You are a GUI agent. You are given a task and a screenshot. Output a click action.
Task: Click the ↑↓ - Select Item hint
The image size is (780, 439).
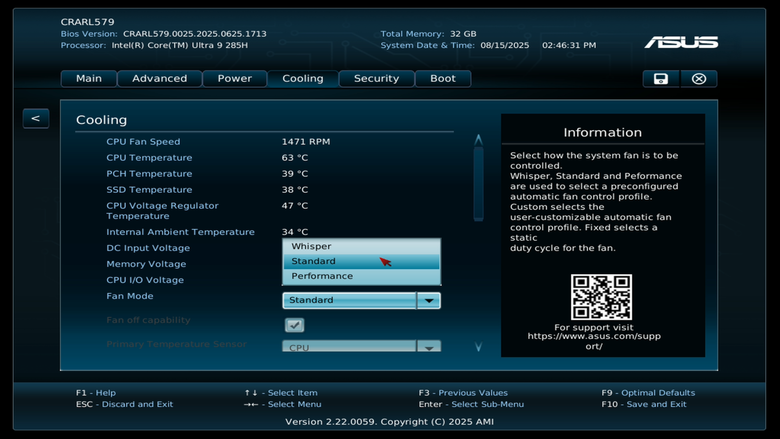pos(281,393)
